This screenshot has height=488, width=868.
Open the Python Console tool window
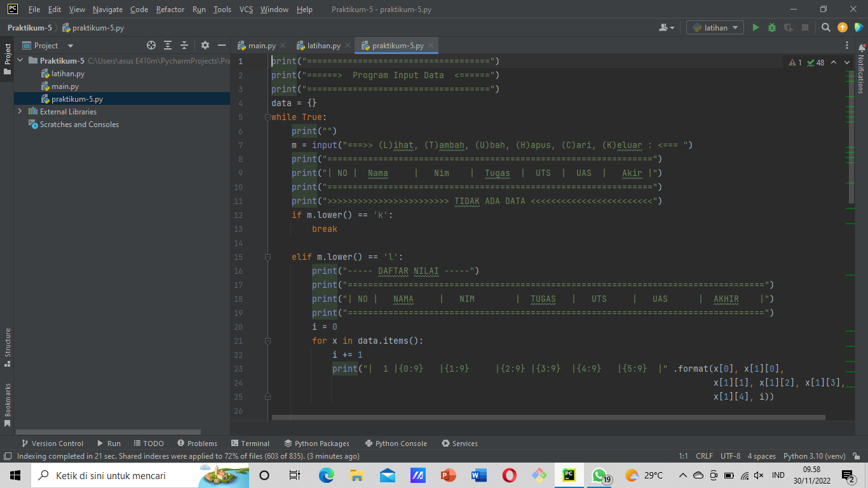(x=396, y=444)
